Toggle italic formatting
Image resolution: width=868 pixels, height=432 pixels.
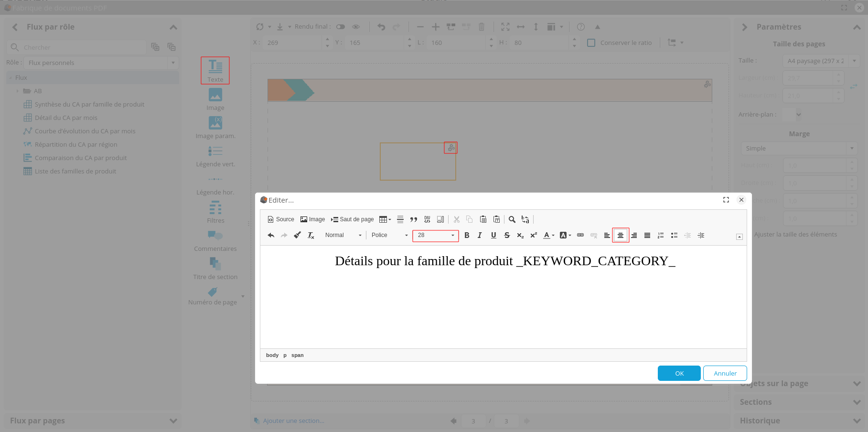(x=480, y=235)
